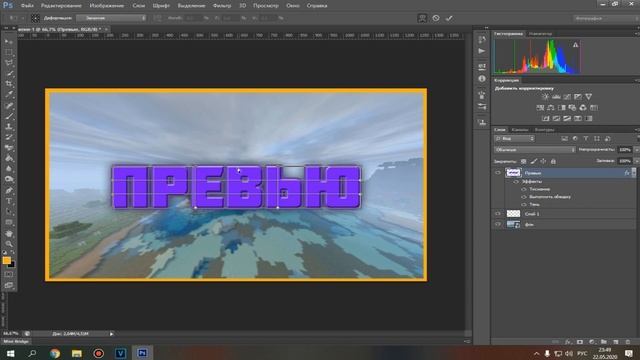
Task: Hide the Превью text layer
Action: (x=498, y=173)
